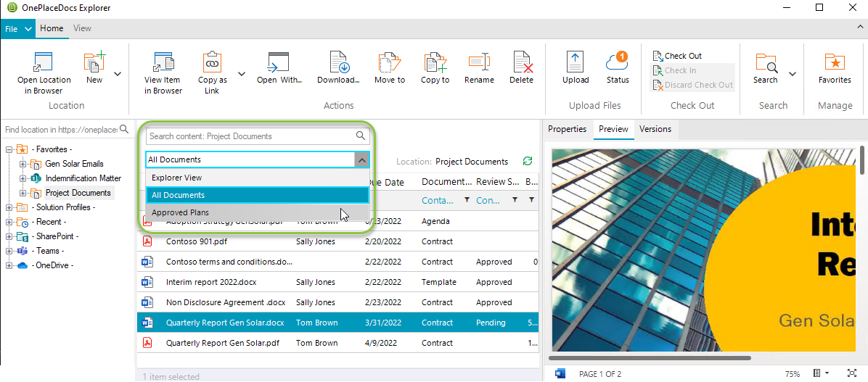Expand the Project Documents tree node

click(x=22, y=193)
